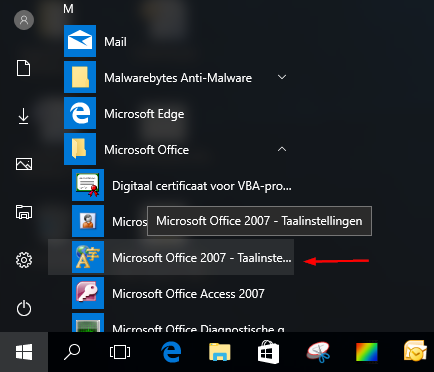Click the Microsoft Office Access 2007 icon
434x372 pixels.
click(x=88, y=293)
